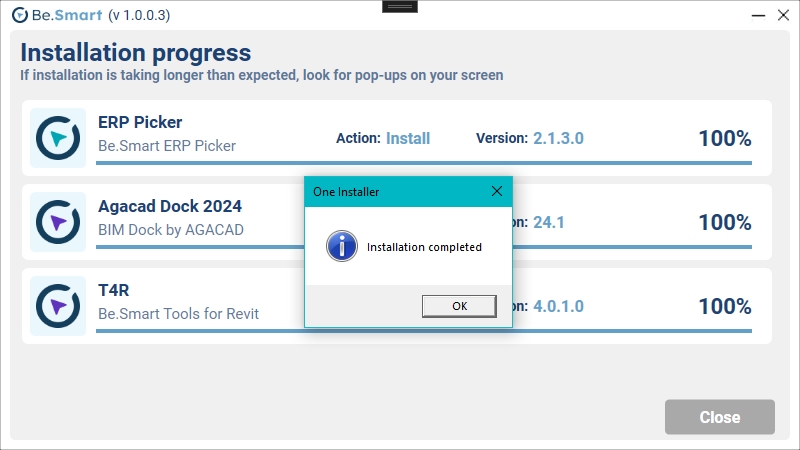Click the T4R product icon
The height and width of the screenshot is (450, 800).
(59, 306)
